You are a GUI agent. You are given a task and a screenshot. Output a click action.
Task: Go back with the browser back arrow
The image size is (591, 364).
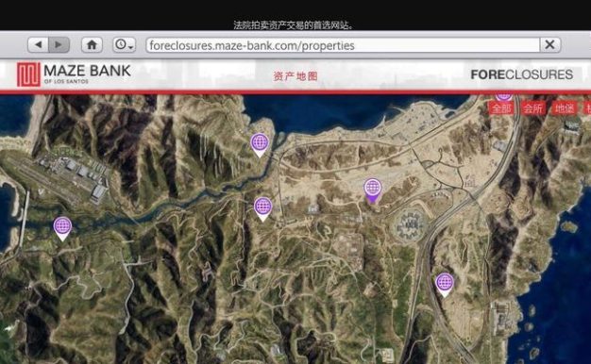[x=38, y=45]
